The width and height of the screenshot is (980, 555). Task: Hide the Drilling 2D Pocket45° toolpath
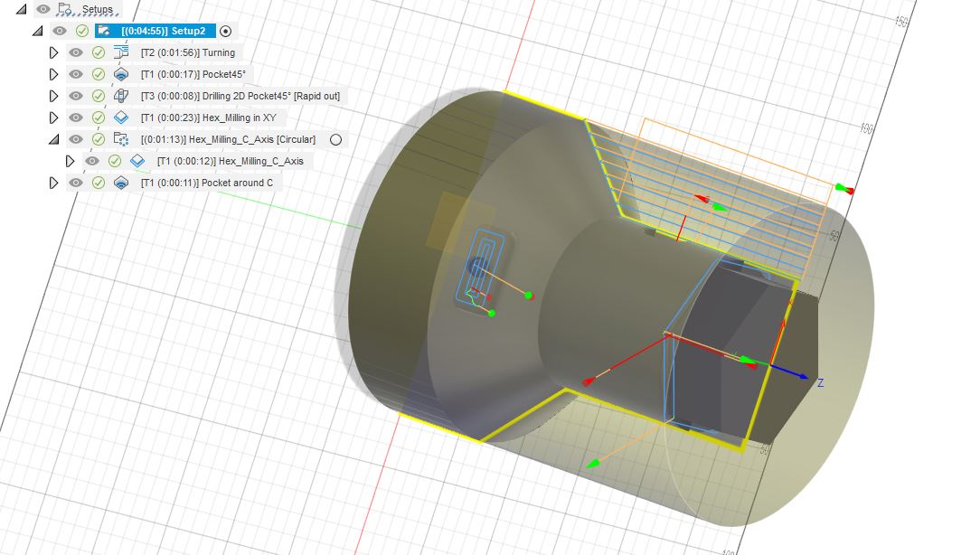[x=76, y=96]
